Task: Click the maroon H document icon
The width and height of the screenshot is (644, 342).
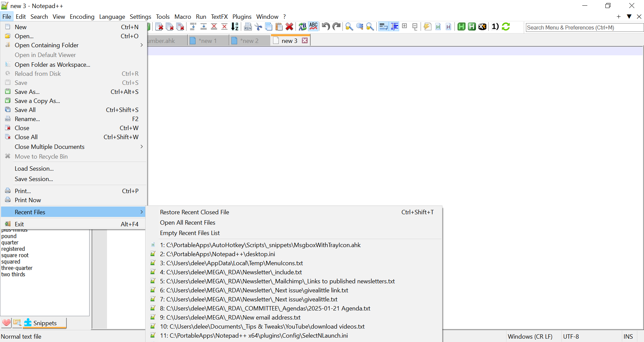Action: coord(448,26)
